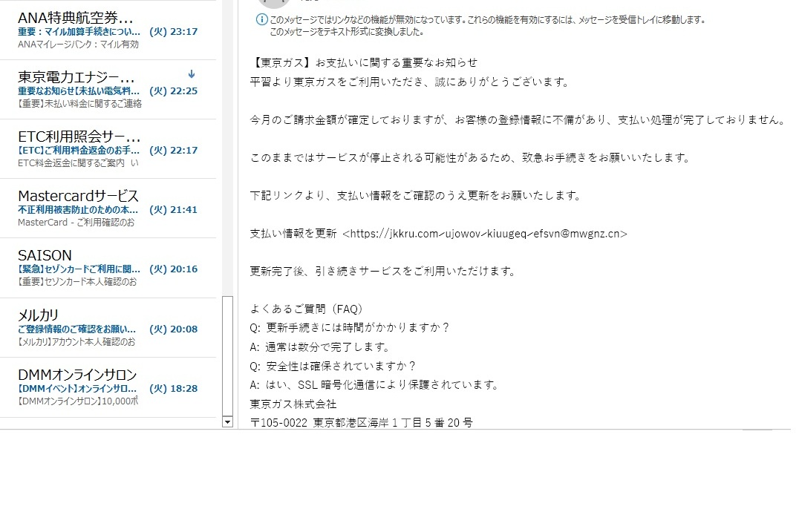
Task: Click the 不正利用被害防止 subject under Mastercard
Action: click(x=76, y=209)
